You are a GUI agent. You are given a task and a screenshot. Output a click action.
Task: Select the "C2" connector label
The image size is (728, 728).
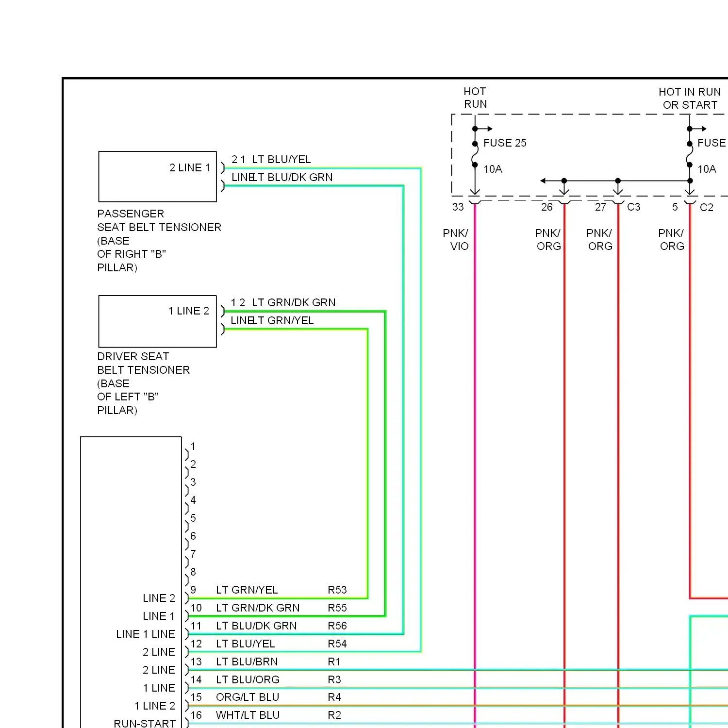706,207
